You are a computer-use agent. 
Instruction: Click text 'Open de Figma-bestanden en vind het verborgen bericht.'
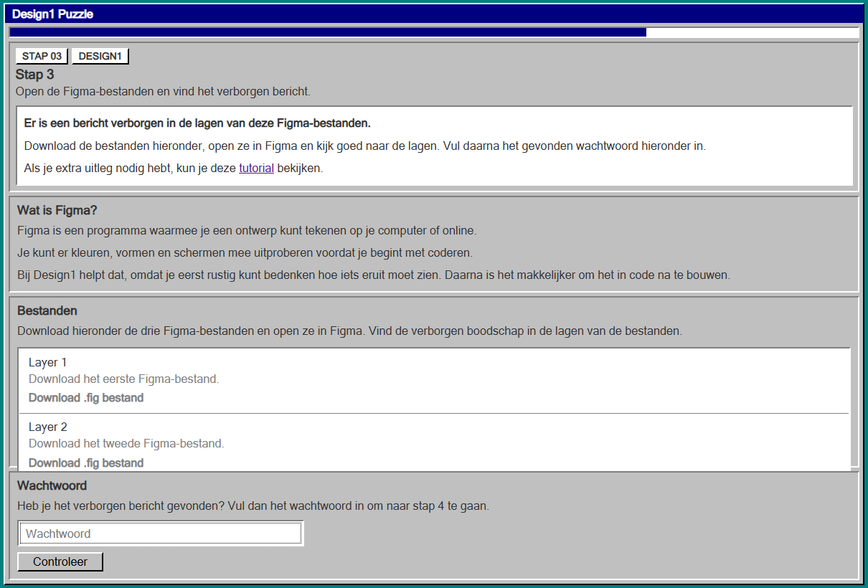tap(163, 92)
